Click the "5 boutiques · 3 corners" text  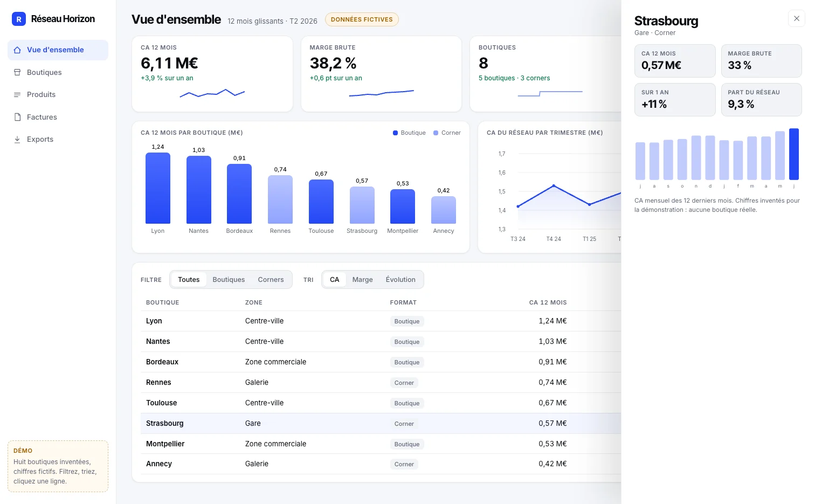(514, 78)
